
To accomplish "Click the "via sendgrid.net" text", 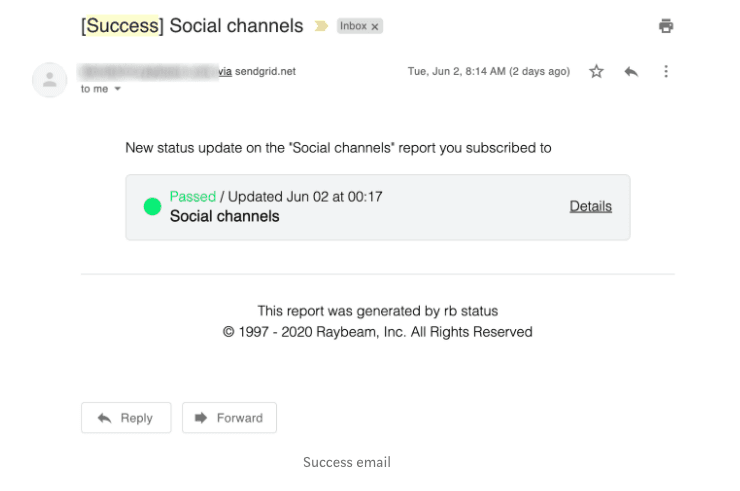I will [x=258, y=72].
